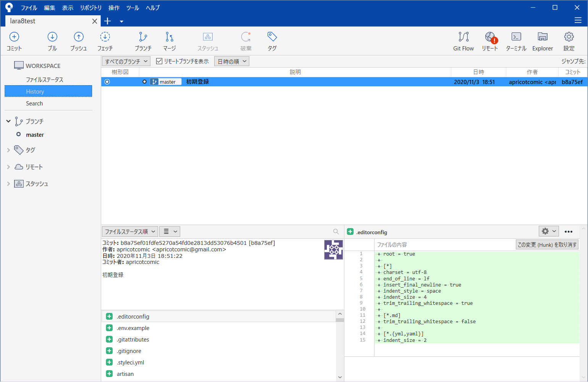The image size is (588, 382).
Task: Toggle the show remote branches checkbox
Action: (x=159, y=61)
